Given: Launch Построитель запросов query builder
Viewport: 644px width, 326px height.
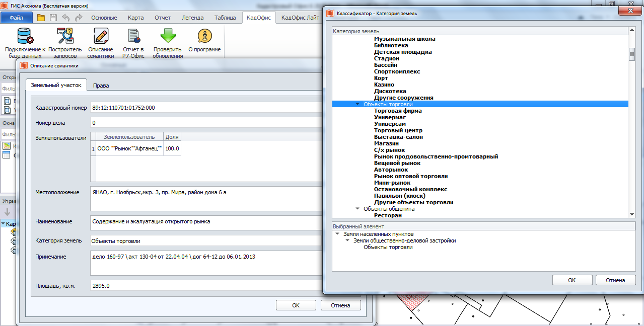Looking at the screenshot, I should click(65, 37).
